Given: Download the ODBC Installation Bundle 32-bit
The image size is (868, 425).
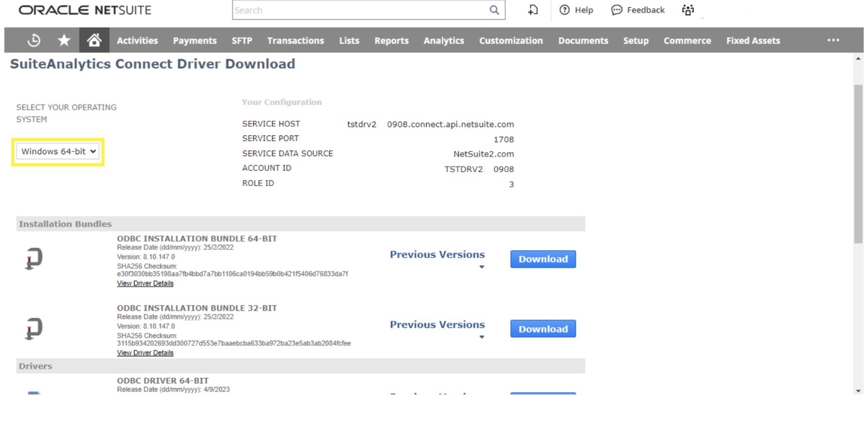Looking at the screenshot, I should (x=543, y=329).
